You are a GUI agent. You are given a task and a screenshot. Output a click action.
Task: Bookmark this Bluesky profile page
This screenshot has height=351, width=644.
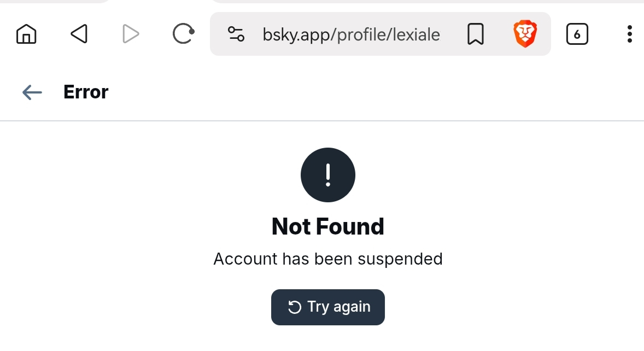476,34
